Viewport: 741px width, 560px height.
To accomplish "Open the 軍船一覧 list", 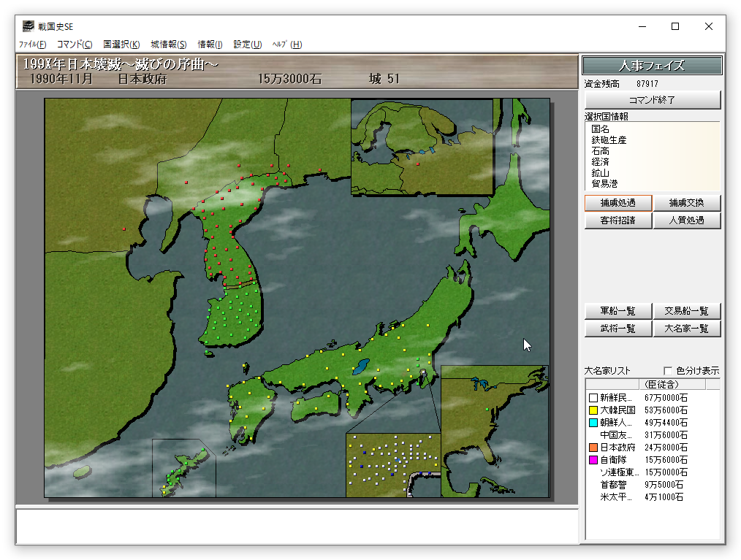I will pyautogui.click(x=617, y=311).
